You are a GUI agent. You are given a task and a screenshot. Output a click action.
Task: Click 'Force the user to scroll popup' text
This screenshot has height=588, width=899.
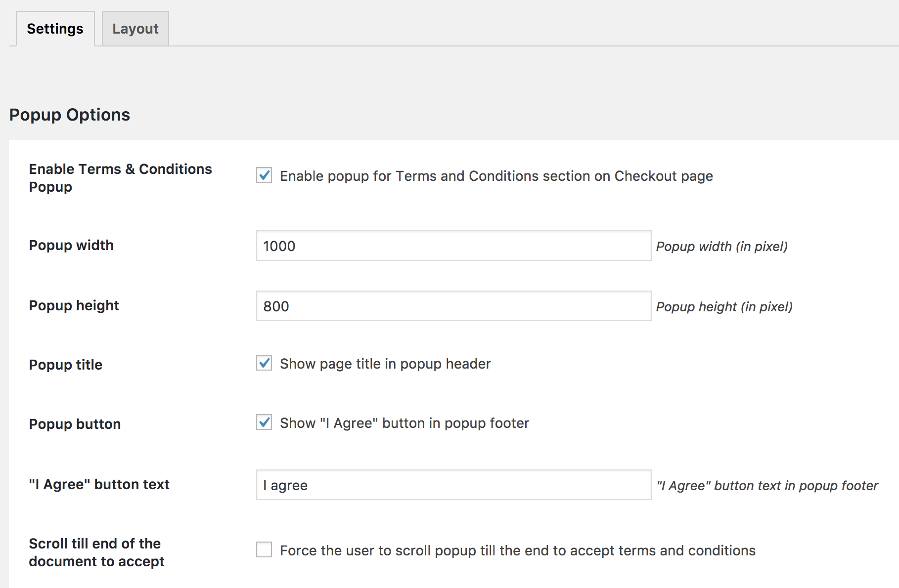[518, 550]
